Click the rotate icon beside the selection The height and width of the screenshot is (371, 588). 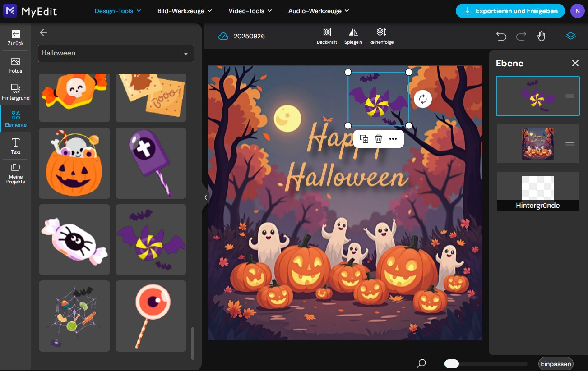[x=423, y=99]
